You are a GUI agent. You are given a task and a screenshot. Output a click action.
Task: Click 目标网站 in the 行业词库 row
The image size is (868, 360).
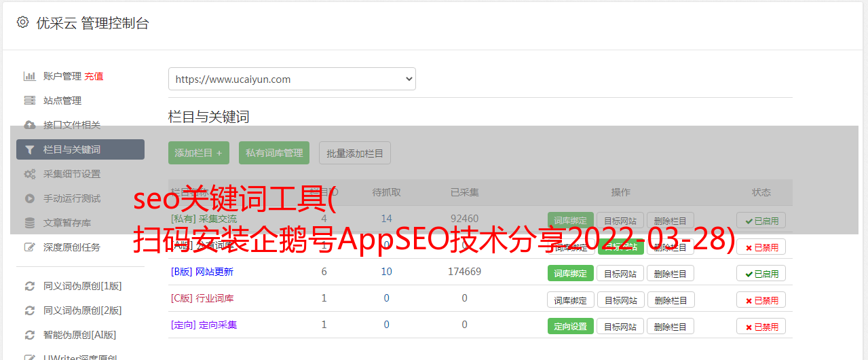pyautogui.click(x=620, y=300)
